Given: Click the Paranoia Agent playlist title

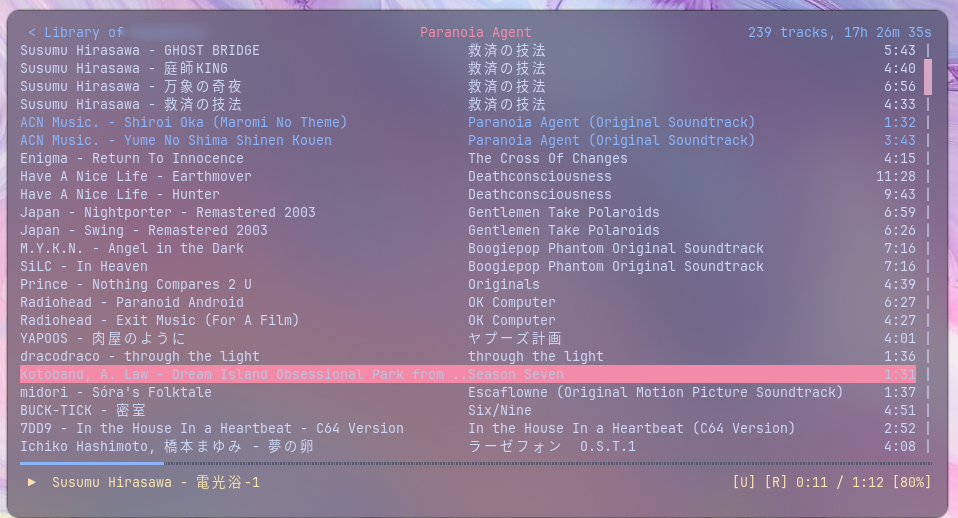Looking at the screenshot, I should pos(475,32).
